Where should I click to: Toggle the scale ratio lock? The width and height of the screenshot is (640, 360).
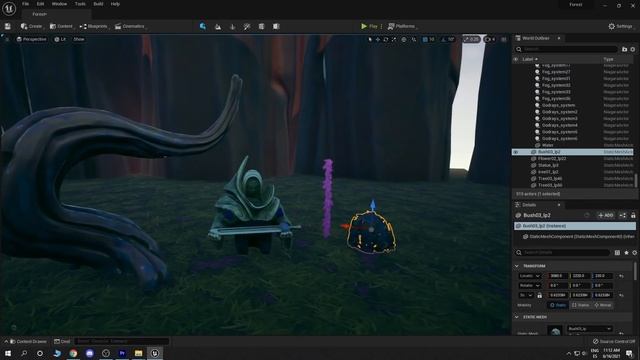(540, 295)
